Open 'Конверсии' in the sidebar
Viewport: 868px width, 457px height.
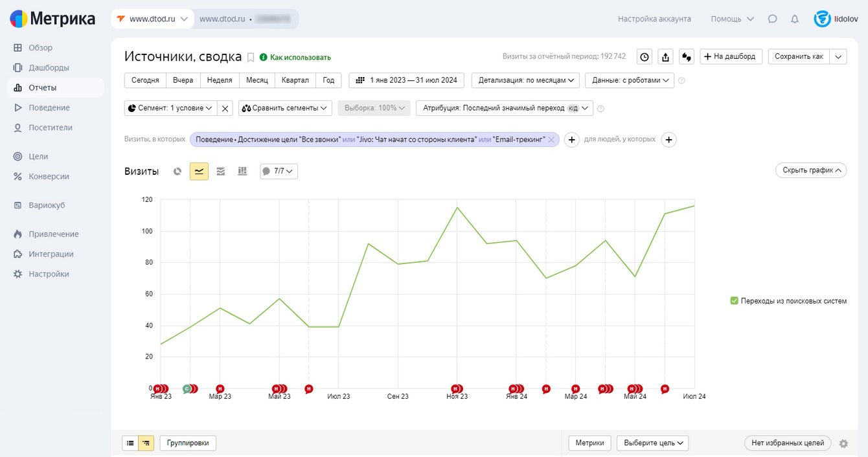(49, 176)
